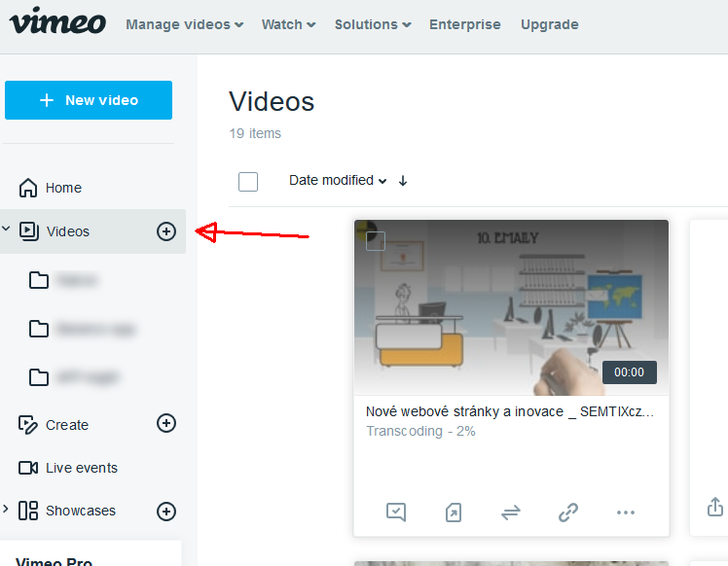Copy the video link via chain icon
Screen dimensions: 728x566
[x=568, y=512]
